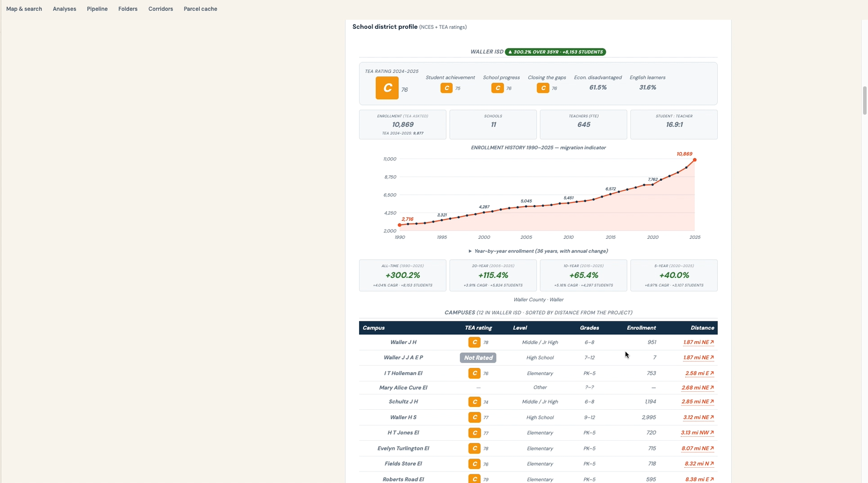Click the Schultz J H rating badge
Screen dimensions: 868x483
tap(474, 402)
